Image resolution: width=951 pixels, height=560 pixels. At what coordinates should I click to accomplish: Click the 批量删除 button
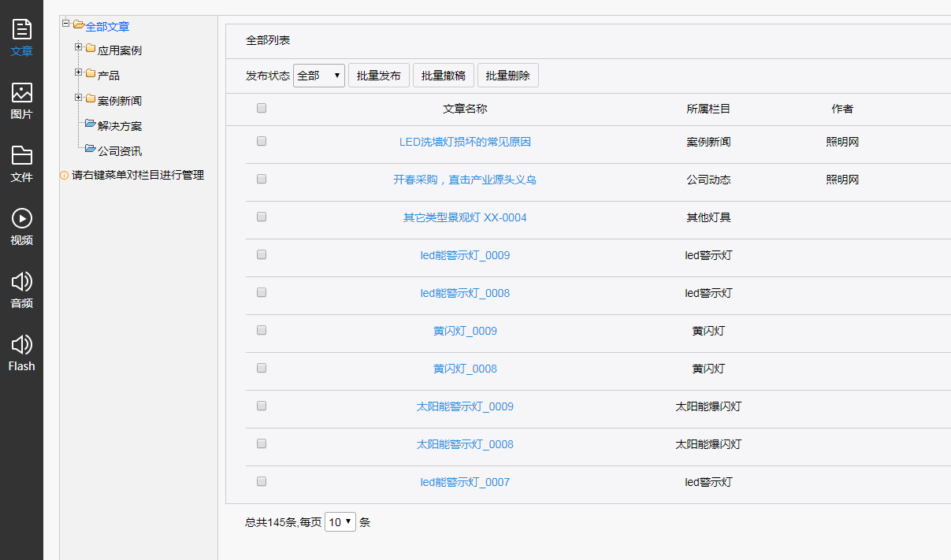click(x=507, y=76)
